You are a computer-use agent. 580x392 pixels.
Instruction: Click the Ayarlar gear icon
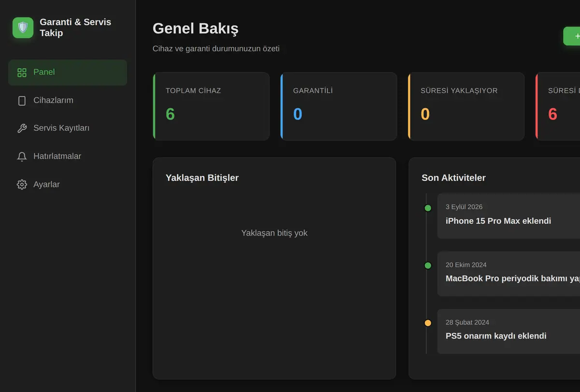[22, 184]
